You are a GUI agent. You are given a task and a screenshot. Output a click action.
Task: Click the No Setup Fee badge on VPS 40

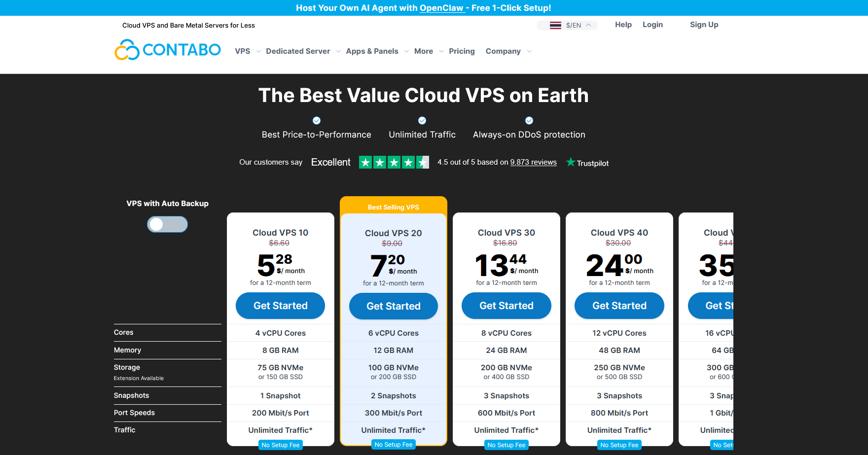pos(619,445)
